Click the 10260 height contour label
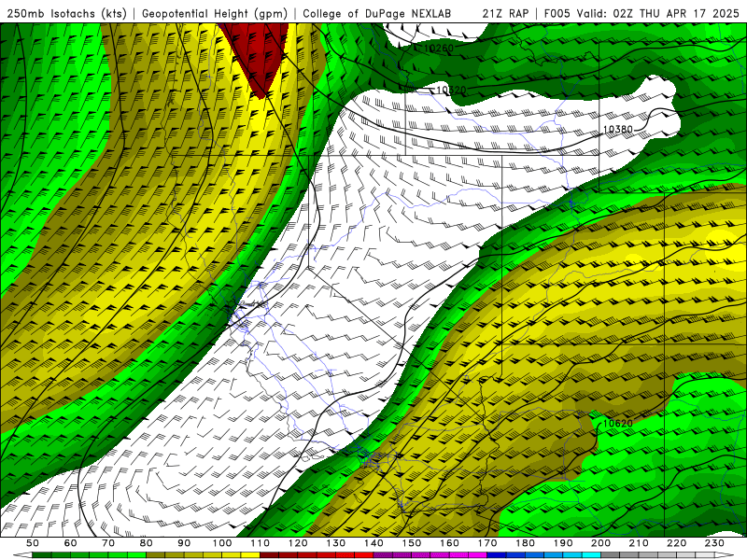The height and width of the screenshot is (560, 747). pyautogui.click(x=438, y=49)
